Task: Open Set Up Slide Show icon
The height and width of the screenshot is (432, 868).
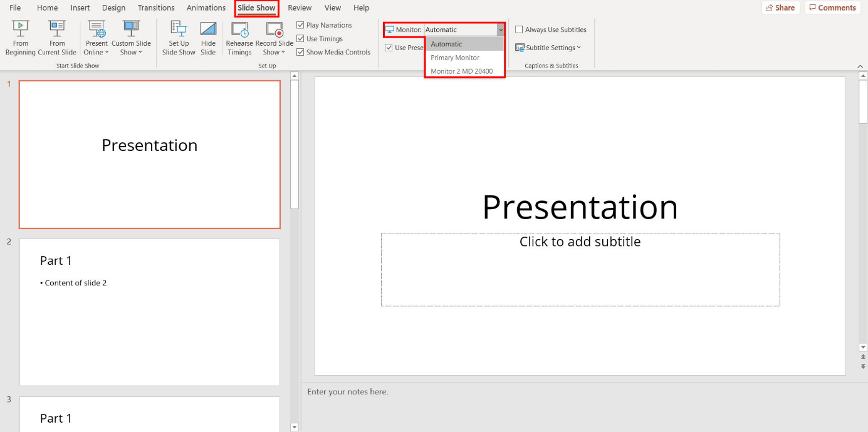Action: tap(179, 29)
